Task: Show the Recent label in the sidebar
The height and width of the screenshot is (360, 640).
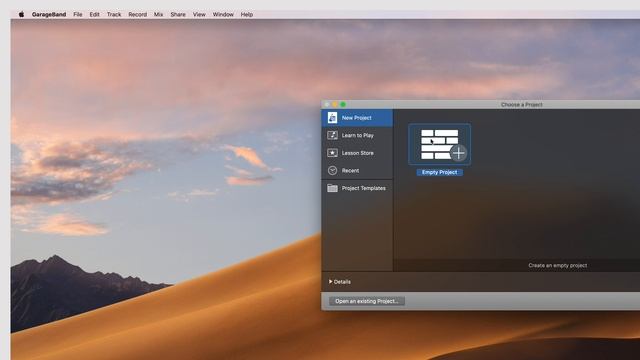Action: tap(350, 170)
